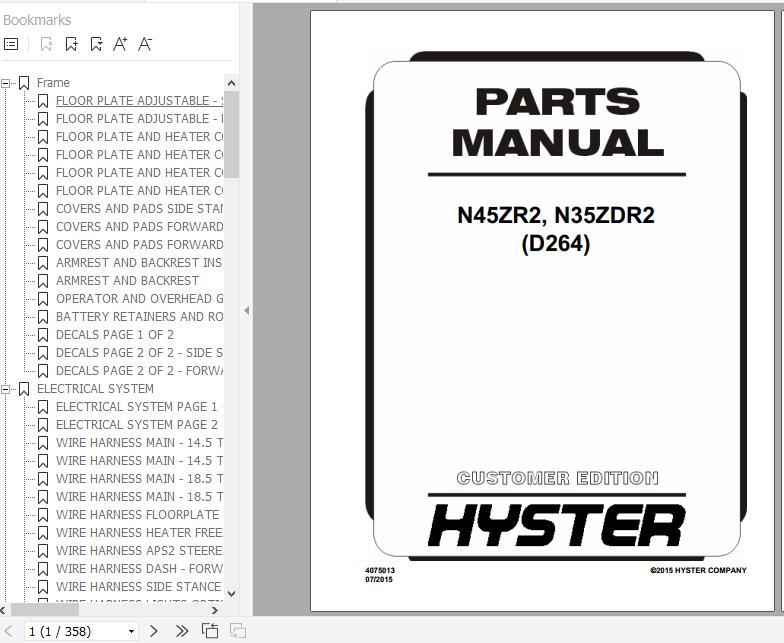The height and width of the screenshot is (643, 784).
Task: Collapse the bookmarks side panel
Action: pos(246,310)
